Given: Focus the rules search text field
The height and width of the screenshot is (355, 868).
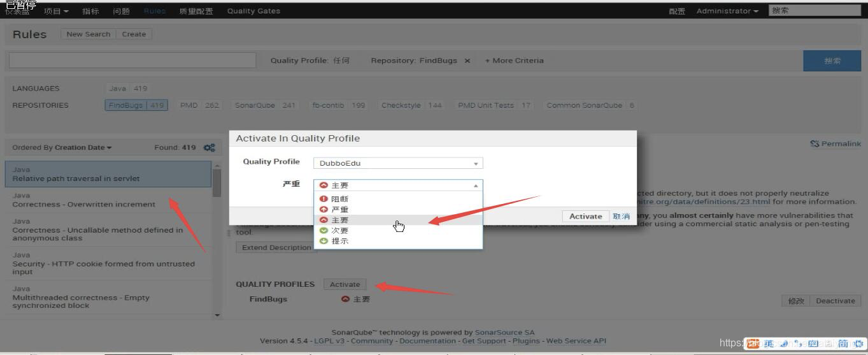Looking at the screenshot, I should point(132,61).
